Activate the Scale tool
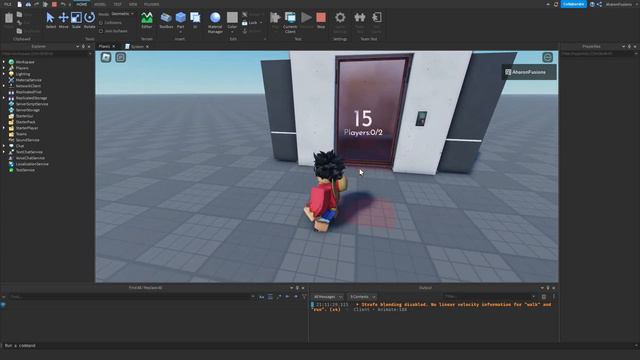This screenshot has width=640, height=360. pos(76,20)
